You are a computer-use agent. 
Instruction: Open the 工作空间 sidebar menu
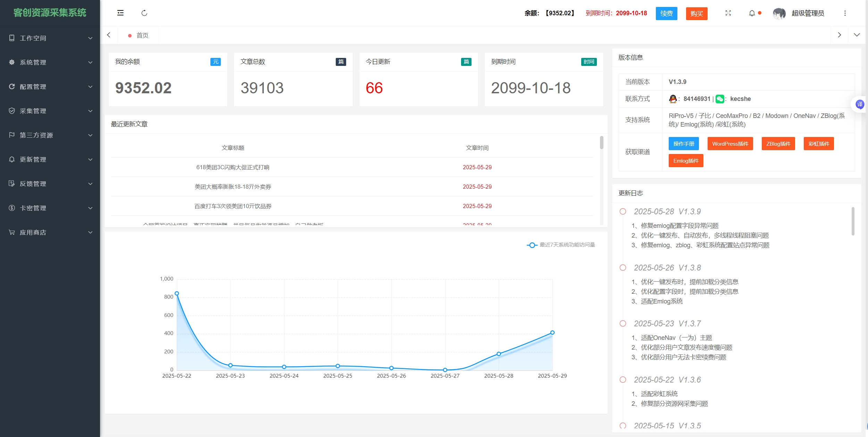pos(50,38)
